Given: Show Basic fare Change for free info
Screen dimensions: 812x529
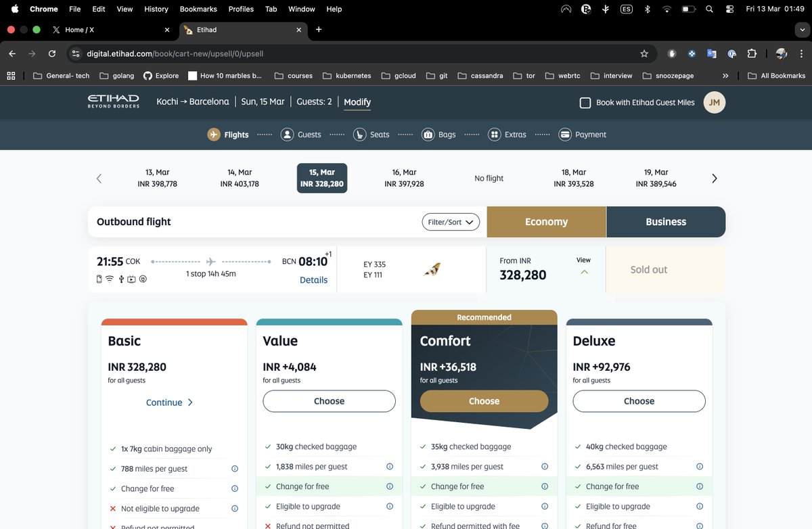Looking at the screenshot, I should coord(235,488).
